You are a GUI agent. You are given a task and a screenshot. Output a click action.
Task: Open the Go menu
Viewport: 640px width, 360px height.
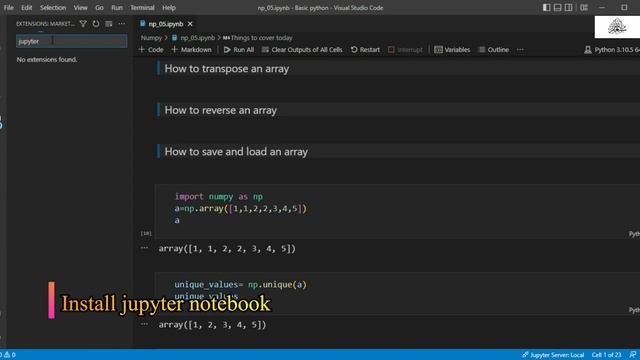[99, 8]
